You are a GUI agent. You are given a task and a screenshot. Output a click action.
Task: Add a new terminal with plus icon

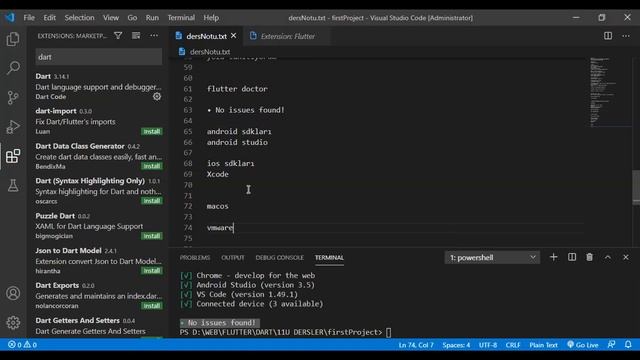pos(553,257)
